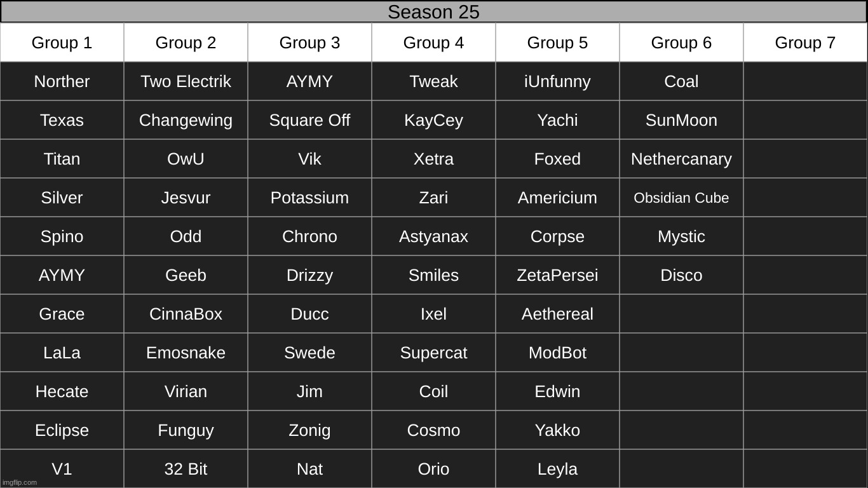Select the Group 1 column header
This screenshot has width=868, height=488.
pyautogui.click(x=62, y=43)
